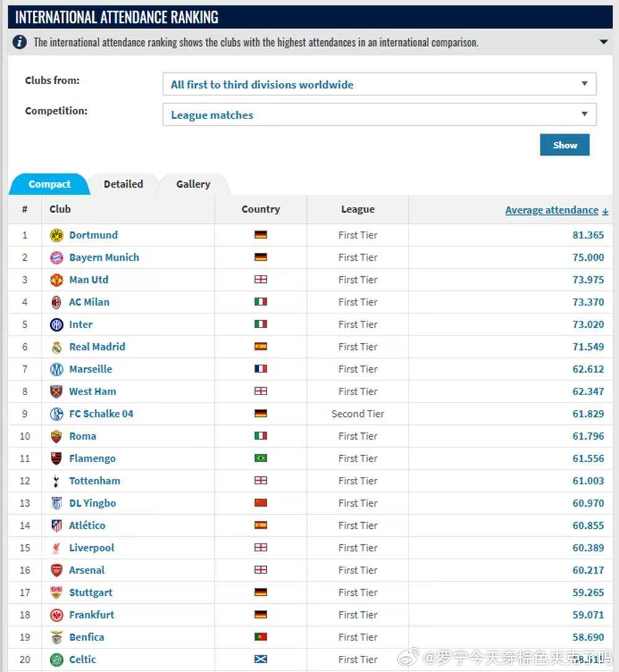Click the Dortmund club crest icon
The height and width of the screenshot is (672, 619).
click(x=56, y=235)
